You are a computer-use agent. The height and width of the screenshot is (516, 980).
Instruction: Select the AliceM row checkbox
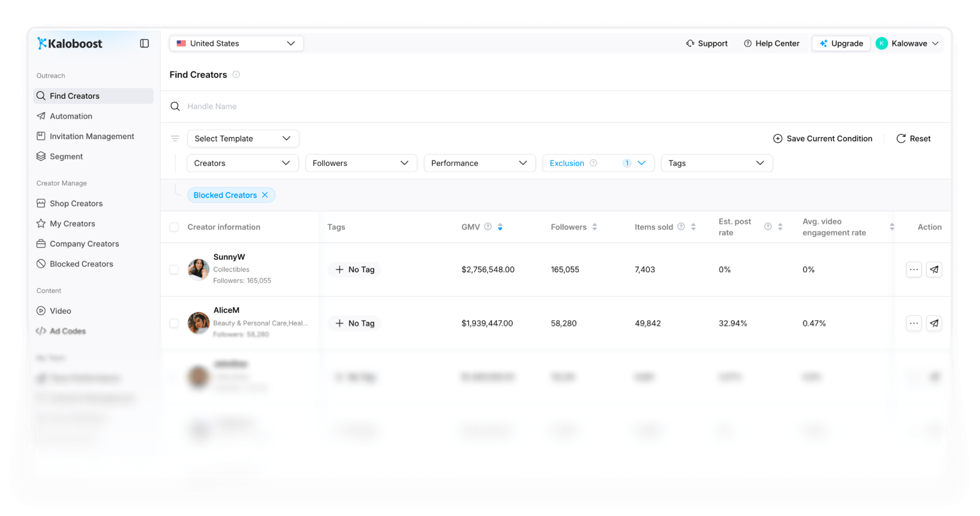click(174, 323)
